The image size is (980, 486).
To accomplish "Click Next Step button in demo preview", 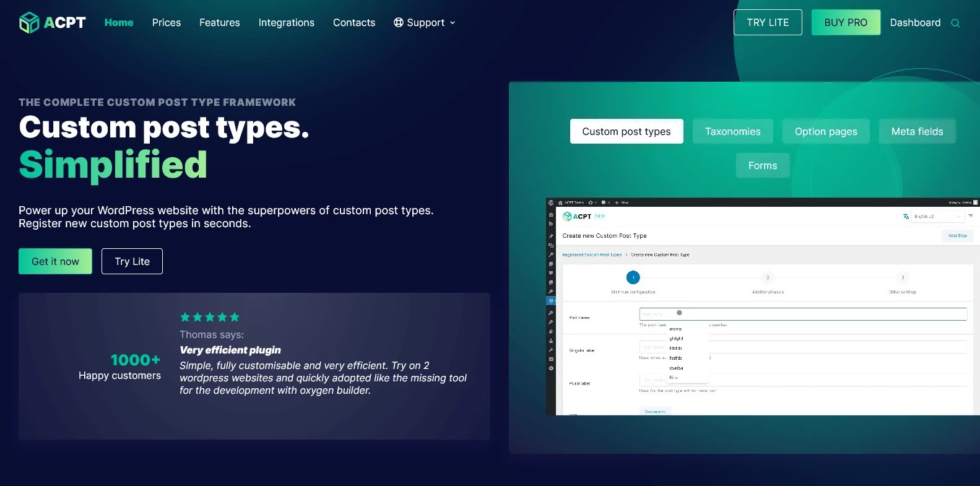I will (x=957, y=236).
